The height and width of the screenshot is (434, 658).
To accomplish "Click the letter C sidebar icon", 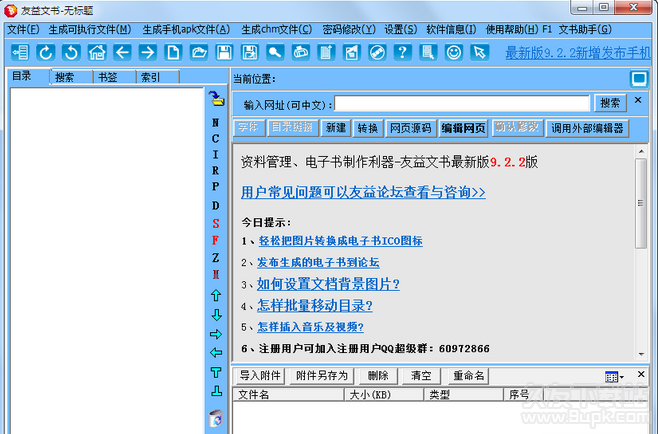I will click(216, 139).
